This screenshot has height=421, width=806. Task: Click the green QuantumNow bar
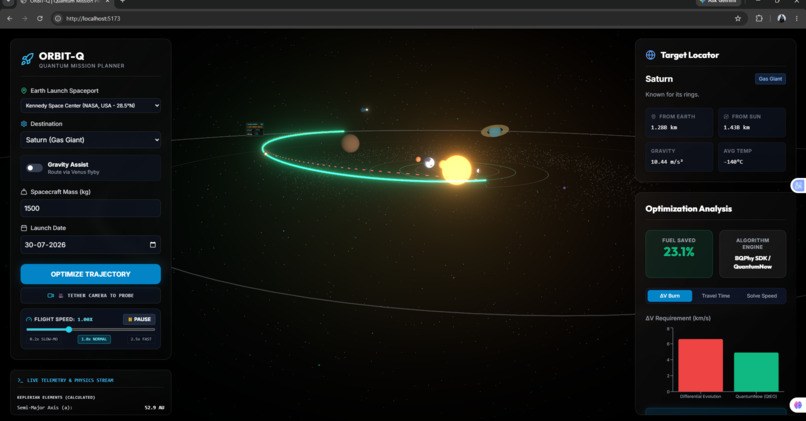(756, 372)
